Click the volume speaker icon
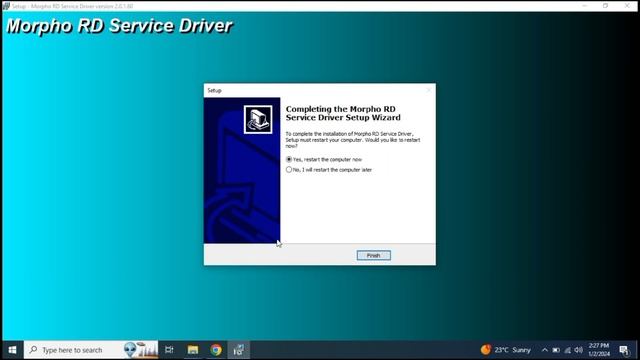The width and height of the screenshot is (640, 360). coord(578,350)
